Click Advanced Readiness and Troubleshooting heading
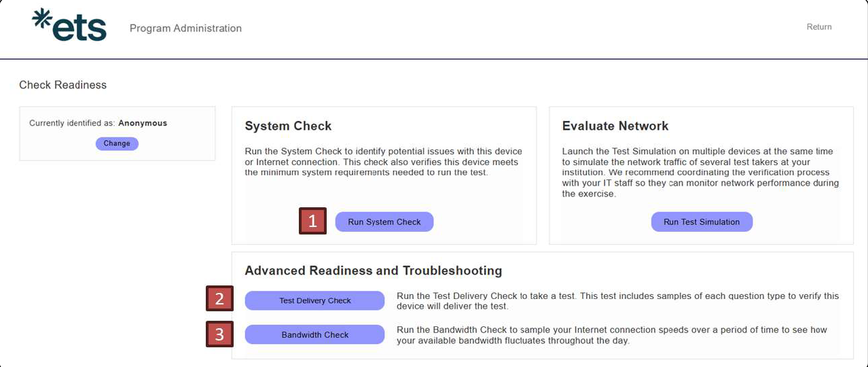This screenshot has width=868, height=367. (x=374, y=270)
